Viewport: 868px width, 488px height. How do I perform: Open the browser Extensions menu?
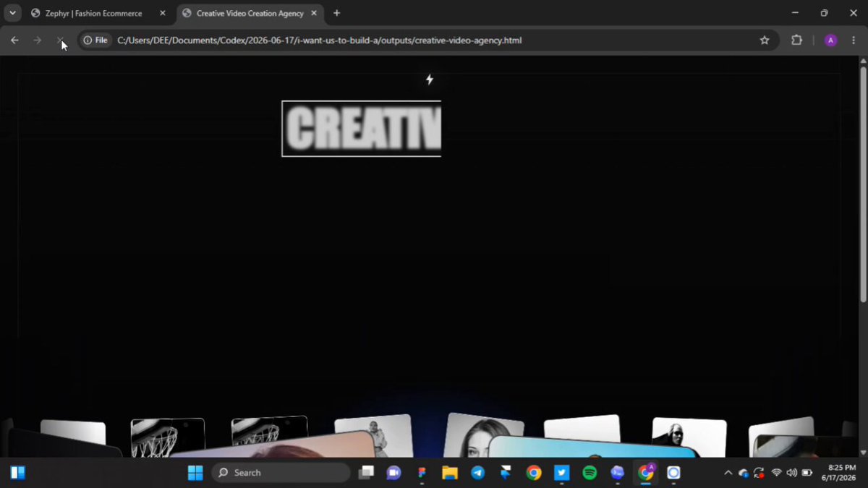click(x=797, y=40)
